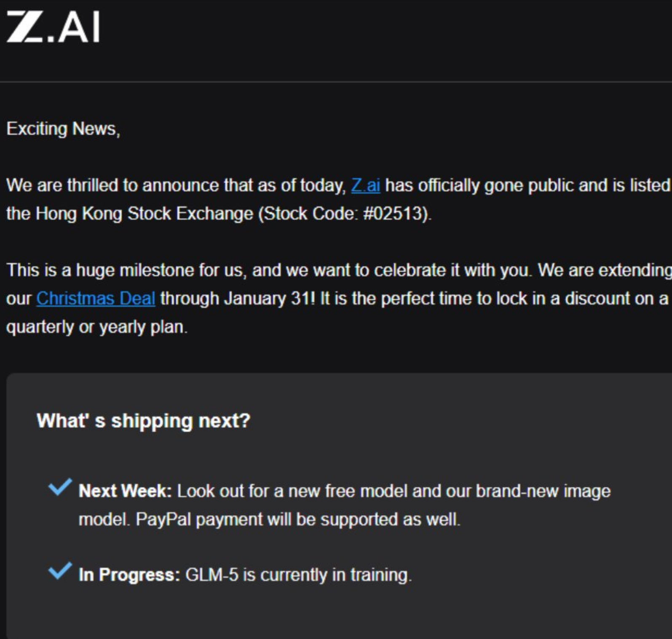Click the Z.AI logo in header
Image resolution: width=672 pixels, height=639 pixels.
coord(53,27)
